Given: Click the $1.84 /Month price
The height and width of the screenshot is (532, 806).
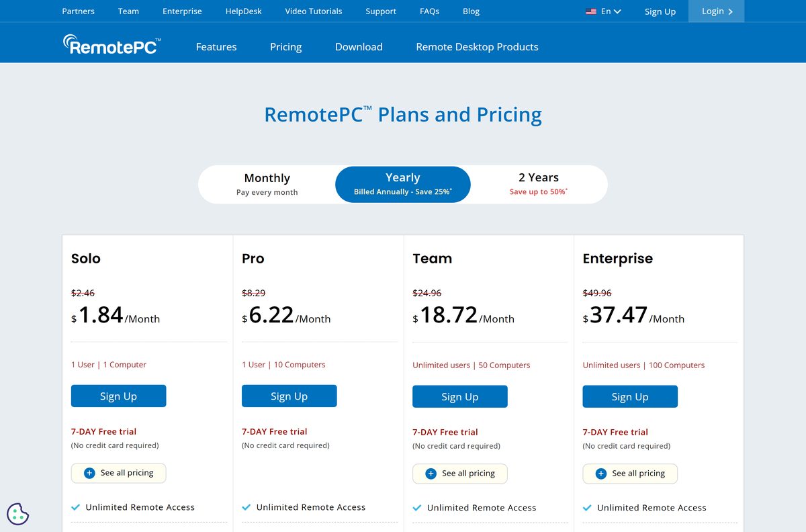Looking at the screenshot, I should tap(116, 315).
